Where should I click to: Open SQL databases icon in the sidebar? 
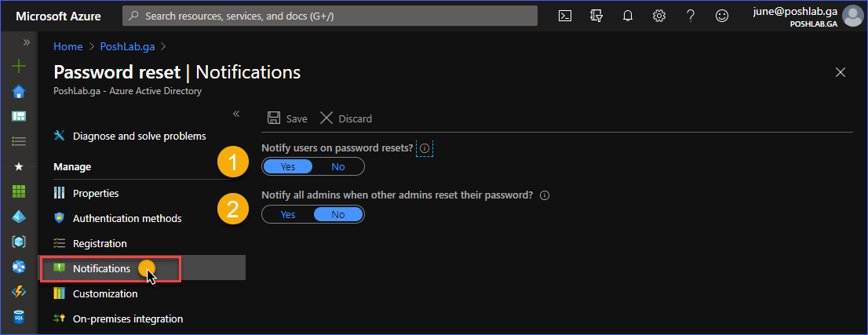[x=19, y=317]
